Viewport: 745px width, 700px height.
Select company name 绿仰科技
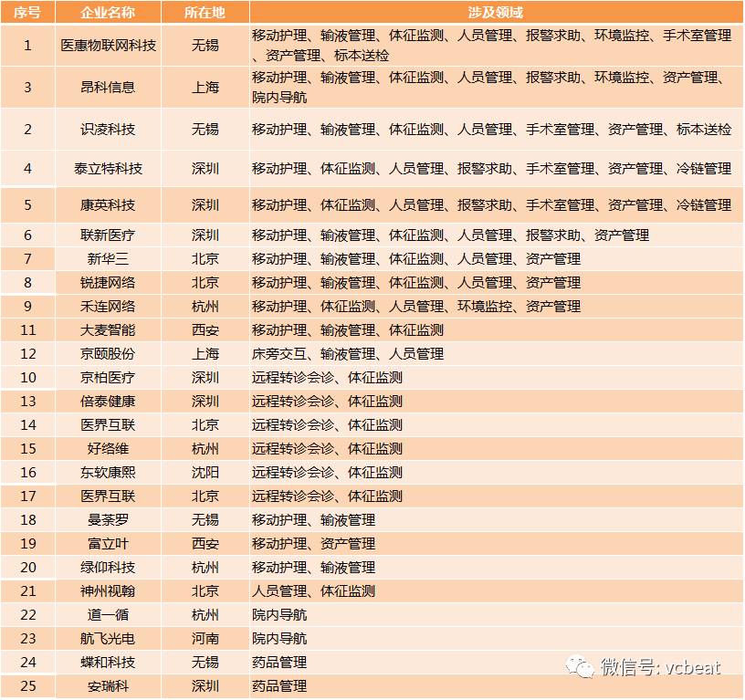coord(108,567)
